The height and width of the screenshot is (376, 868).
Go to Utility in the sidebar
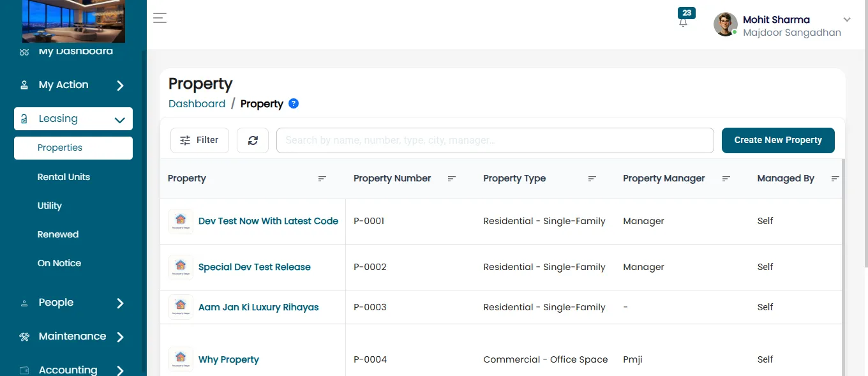click(x=50, y=206)
